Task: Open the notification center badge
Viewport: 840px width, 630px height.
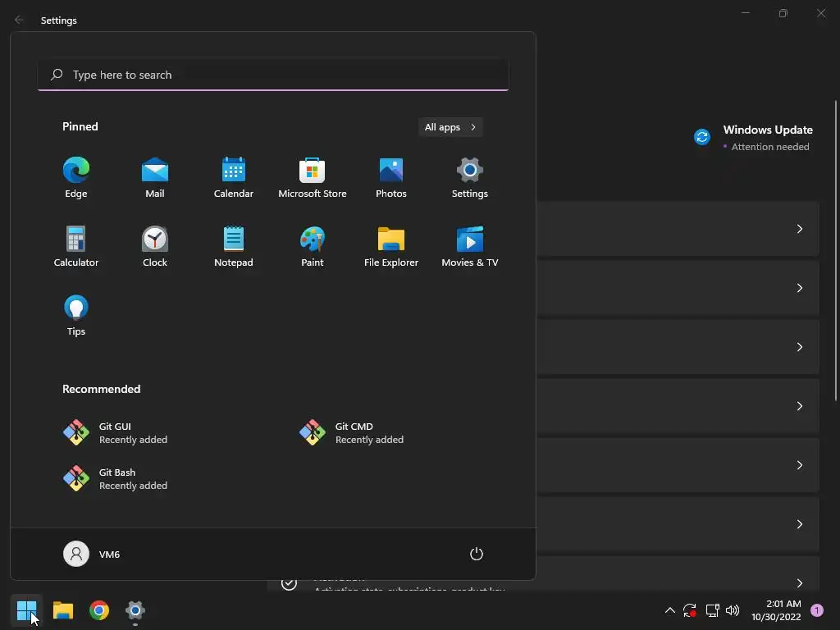Action: tap(817, 610)
